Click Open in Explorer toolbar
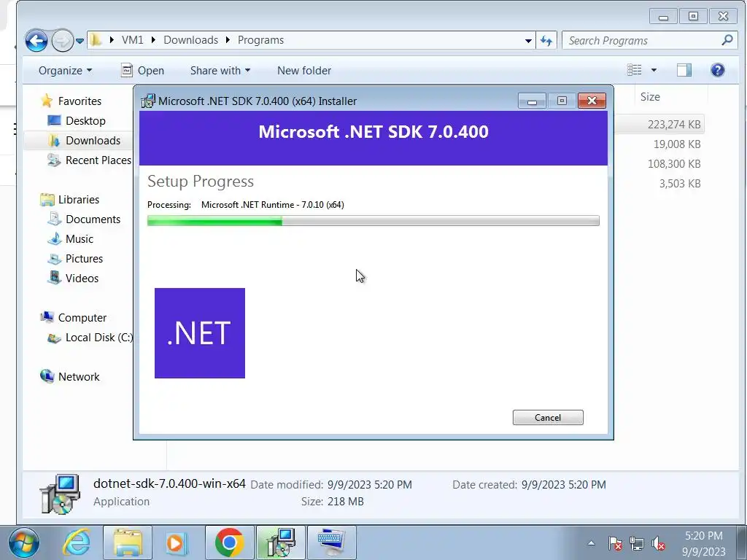 click(x=142, y=71)
